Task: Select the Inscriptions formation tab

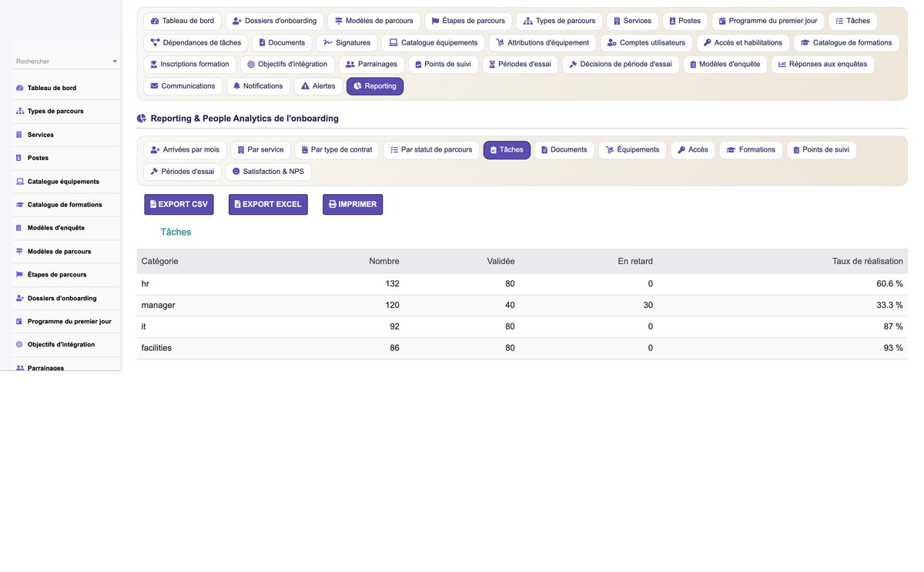Action: (x=189, y=64)
